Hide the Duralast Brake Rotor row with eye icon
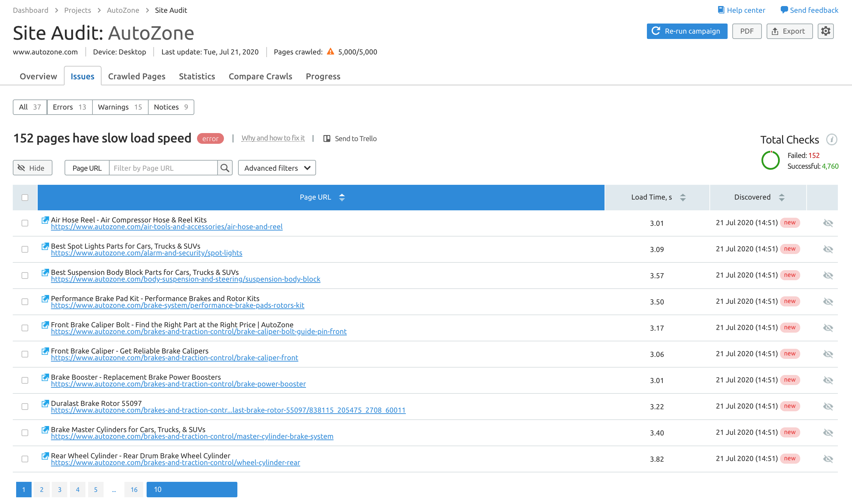 tap(828, 406)
